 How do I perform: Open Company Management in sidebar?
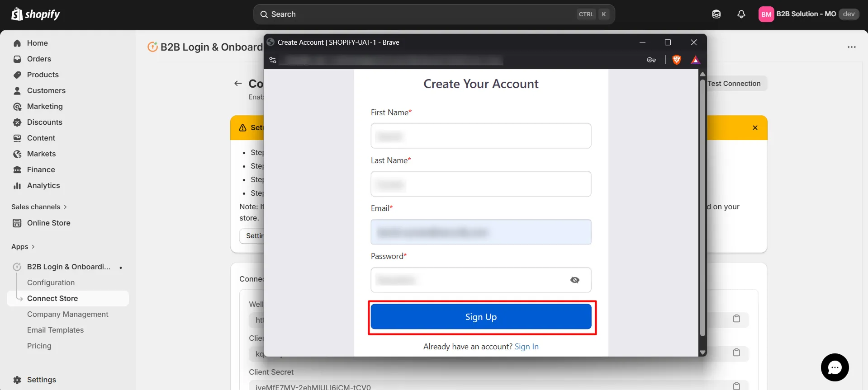pyautogui.click(x=67, y=314)
